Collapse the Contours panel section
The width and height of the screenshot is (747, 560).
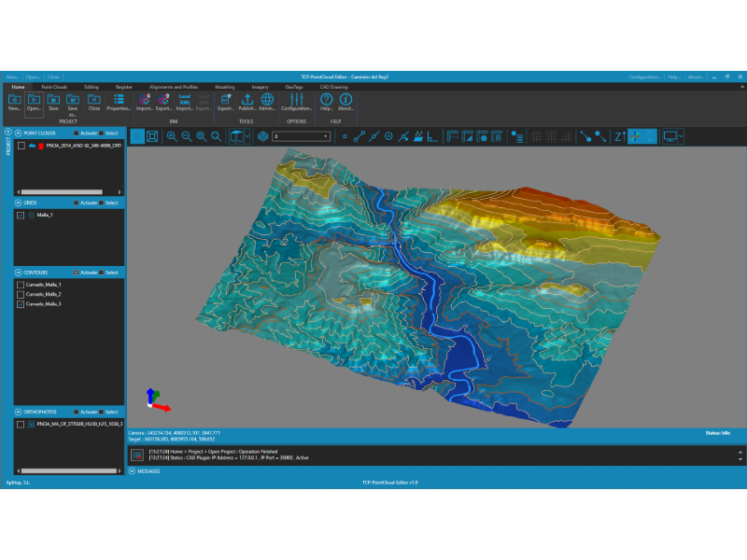(18, 273)
